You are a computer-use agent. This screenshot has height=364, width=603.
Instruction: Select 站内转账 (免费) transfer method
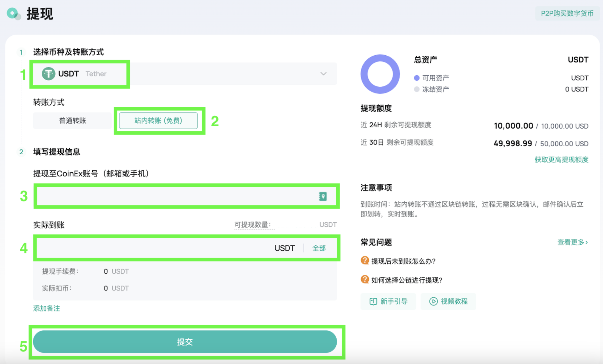(x=158, y=121)
